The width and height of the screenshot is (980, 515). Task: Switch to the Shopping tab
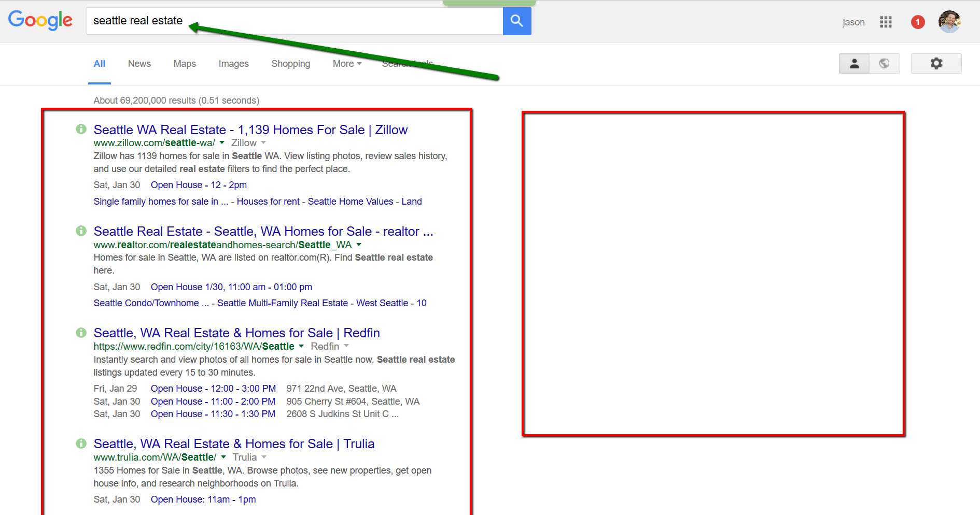point(291,64)
